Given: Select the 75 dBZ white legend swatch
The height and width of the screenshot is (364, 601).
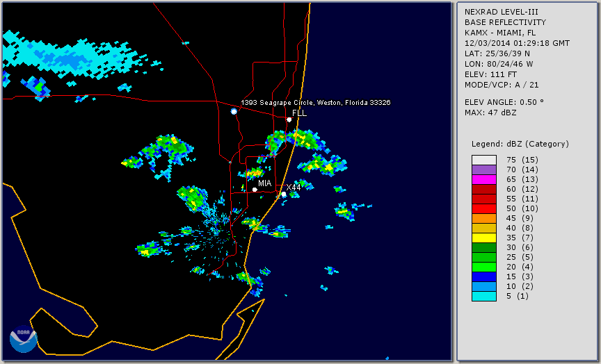Looking at the screenshot, I should click(484, 160).
